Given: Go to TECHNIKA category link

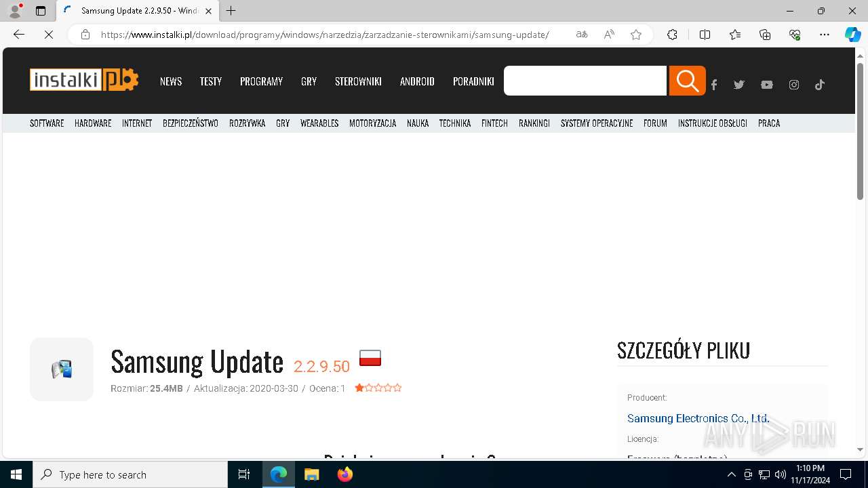Looking at the screenshot, I should (x=455, y=123).
